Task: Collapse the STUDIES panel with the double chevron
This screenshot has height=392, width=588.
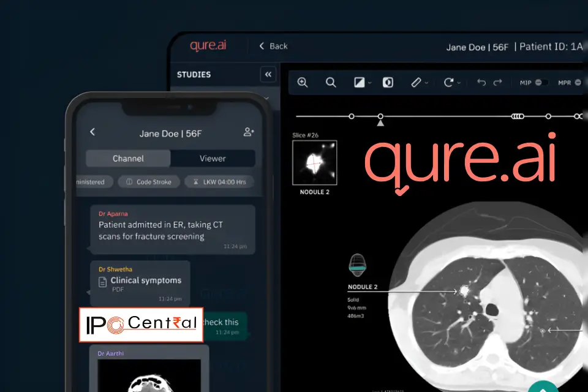Action: 268,74
